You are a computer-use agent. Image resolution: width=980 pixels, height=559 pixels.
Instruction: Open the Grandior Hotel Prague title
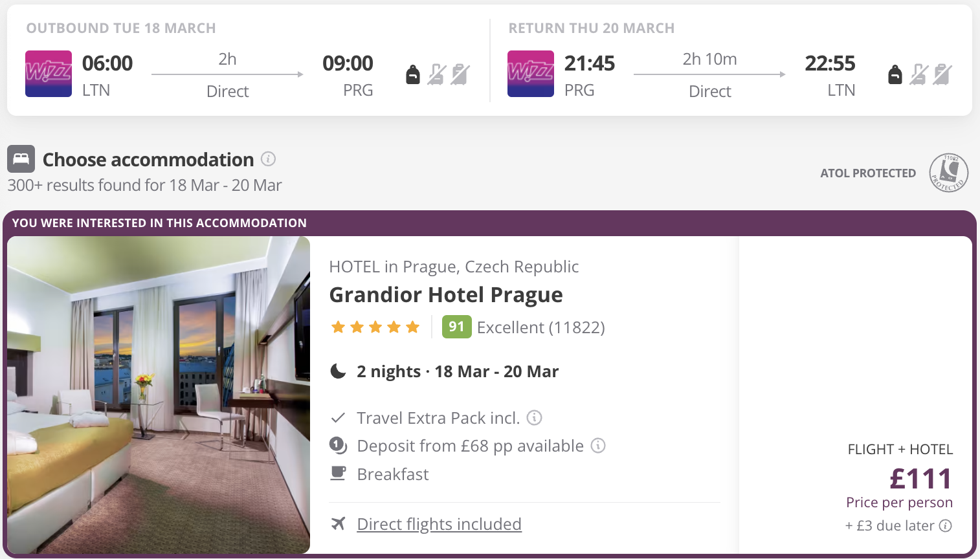click(x=446, y=294)
